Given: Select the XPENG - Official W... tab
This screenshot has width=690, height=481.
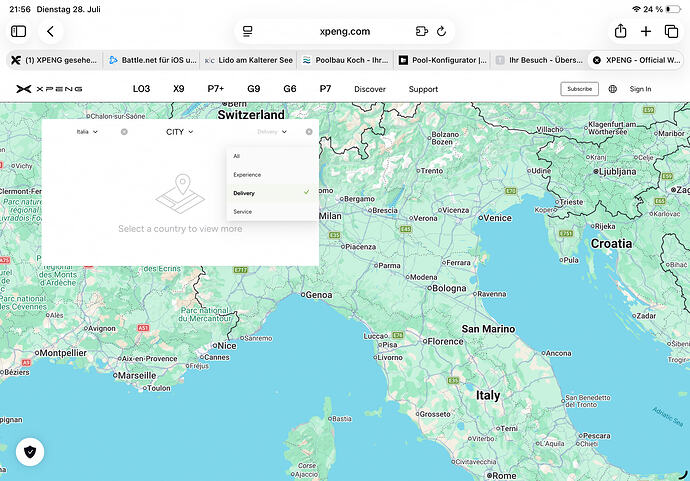Looking at the screenshot, I should point(636,60).
